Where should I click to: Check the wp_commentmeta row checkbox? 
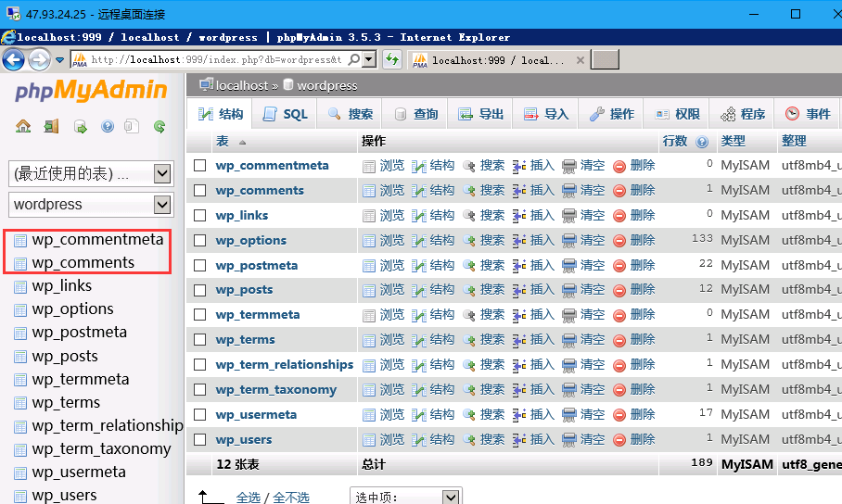[x=199, y=165]
